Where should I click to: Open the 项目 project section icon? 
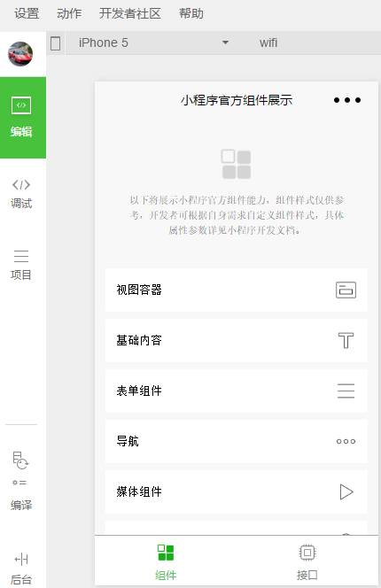(x=21, y=256)
